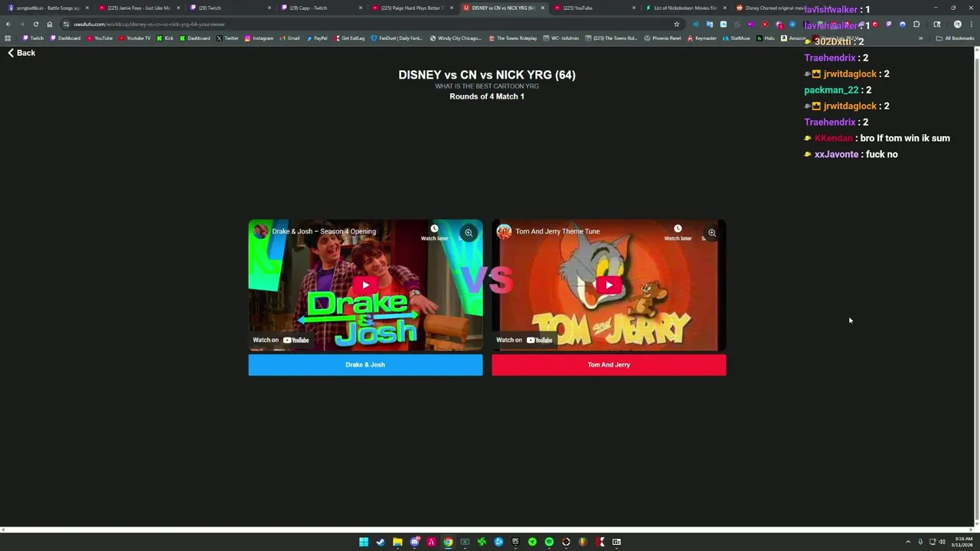Switch to Paige Hurd Plays Better tab

click(411, 8)
